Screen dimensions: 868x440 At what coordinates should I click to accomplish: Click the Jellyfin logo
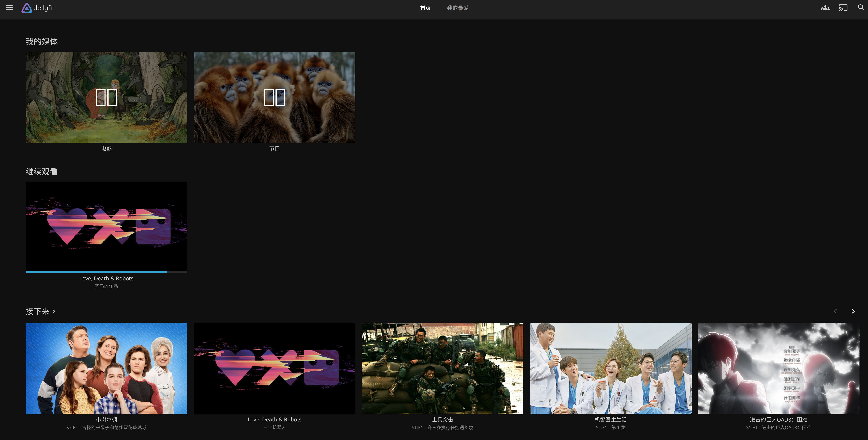coord(39,8)
